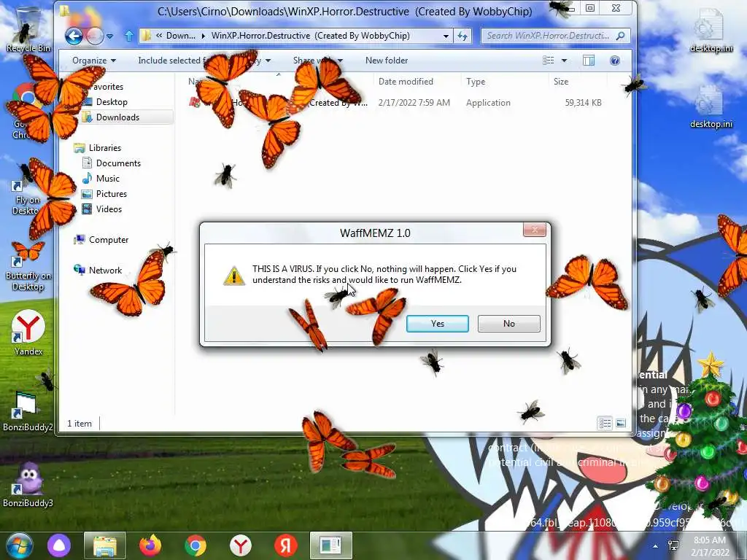The image size is (747, 560).
Task: Open the taskbar clock showing 8:05 AM
Action: pos(710,545)
